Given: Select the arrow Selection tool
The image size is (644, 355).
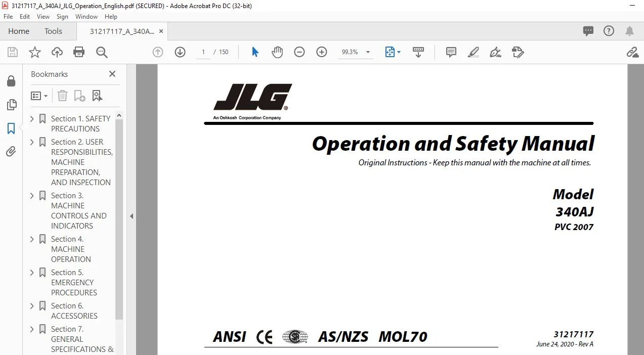Looking at the screenshot, I should point(255,52).
